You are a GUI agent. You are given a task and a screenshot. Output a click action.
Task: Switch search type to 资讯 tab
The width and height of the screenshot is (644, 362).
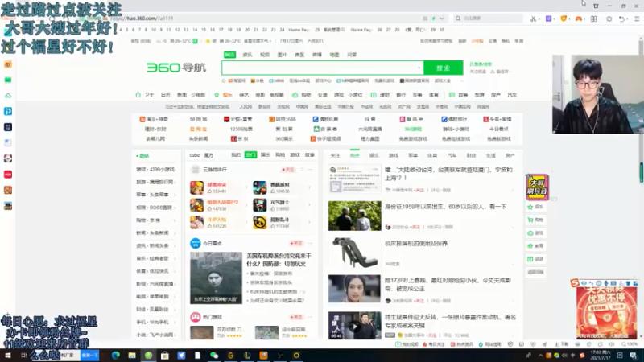[x=247, y=55]
